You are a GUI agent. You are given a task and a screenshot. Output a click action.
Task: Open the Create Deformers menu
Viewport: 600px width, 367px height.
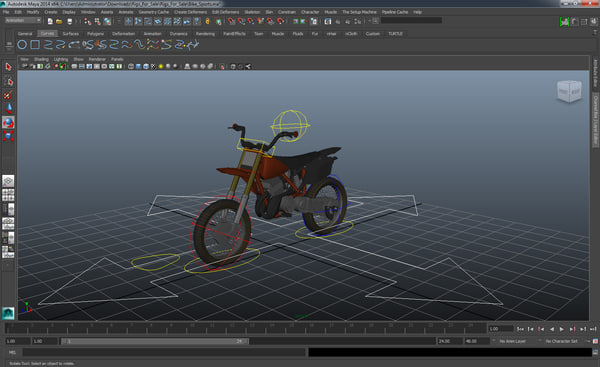click(x=190, y=12)
